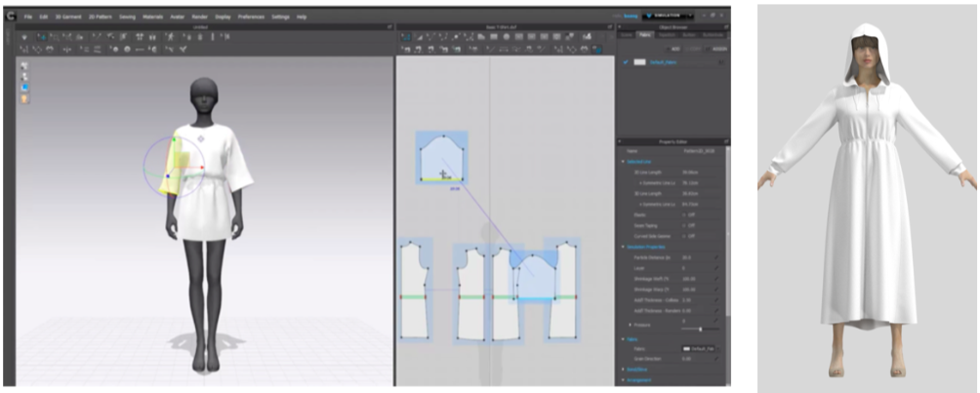
Task: Adjust the Pressure slider handle
Action: pos(701,330)
